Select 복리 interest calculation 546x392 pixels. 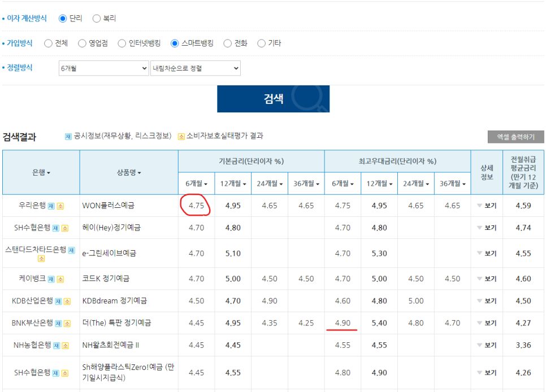point(97,19)
